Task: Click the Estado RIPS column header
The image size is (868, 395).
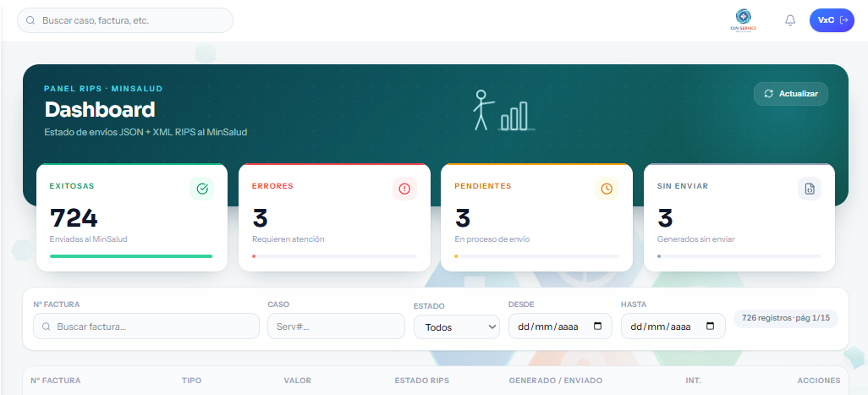Action: point(422,381)
